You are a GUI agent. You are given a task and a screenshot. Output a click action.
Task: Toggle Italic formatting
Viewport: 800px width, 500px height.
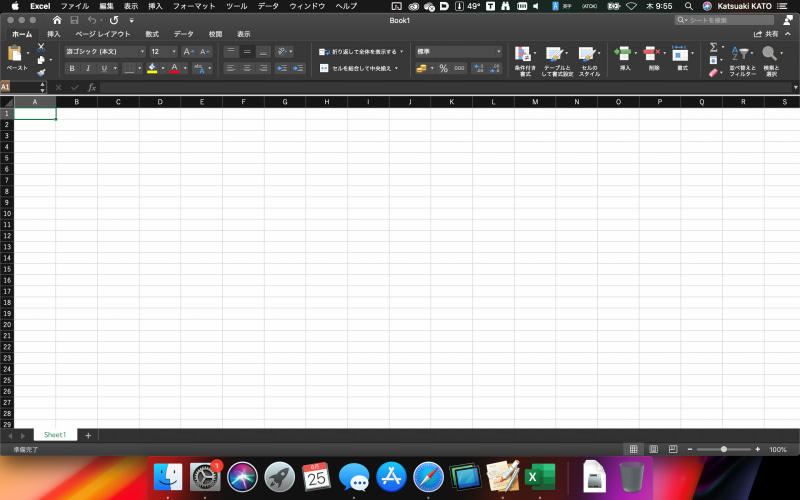point(88,68)
